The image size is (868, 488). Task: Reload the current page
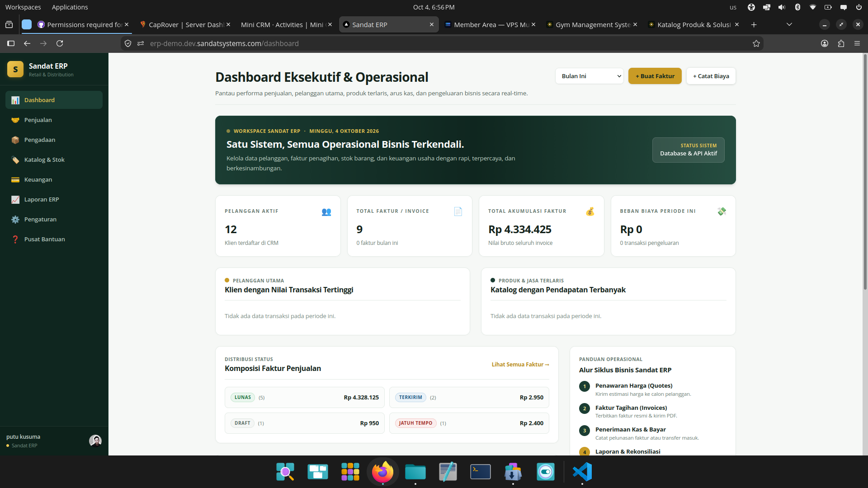click(x=60, y=43)
